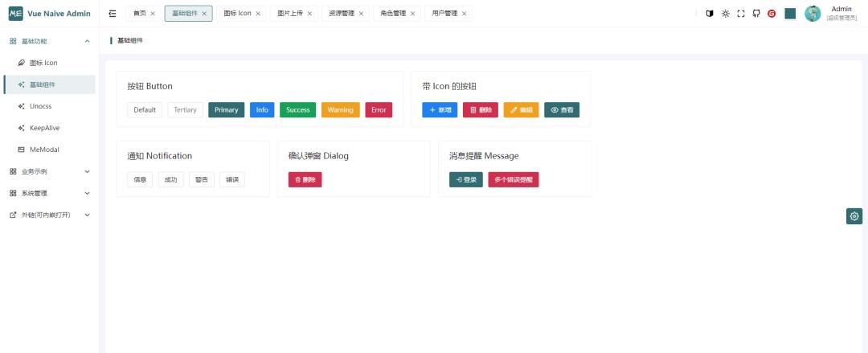
Task: Collapse the 基础功能 menu group
Action: pyautogui.click(x=49, y=41)
